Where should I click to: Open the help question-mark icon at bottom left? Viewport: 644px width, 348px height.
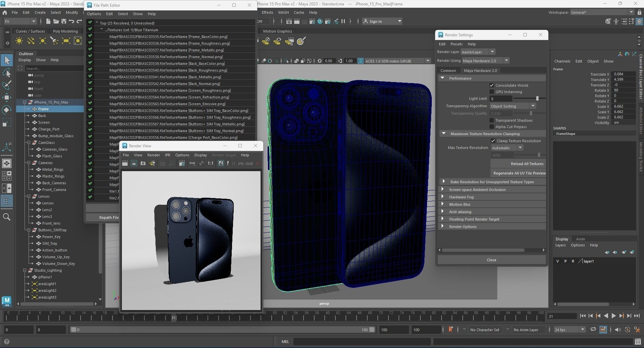coord(6,342)
